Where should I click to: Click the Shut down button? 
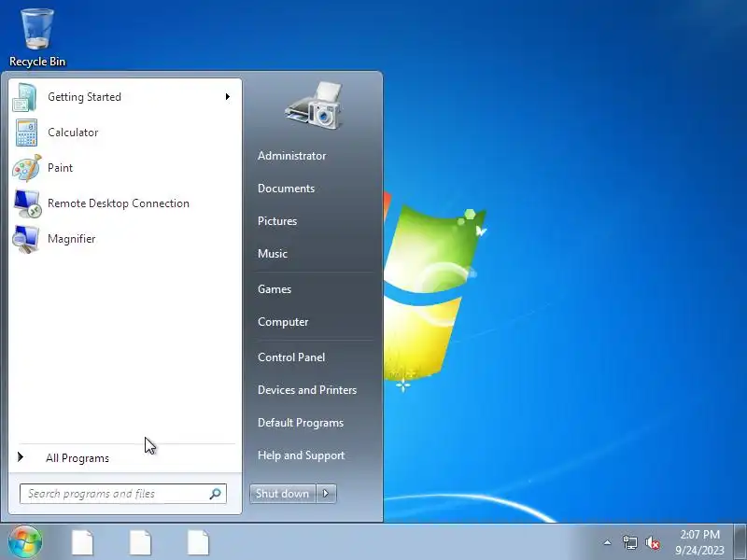click(283, 494)
